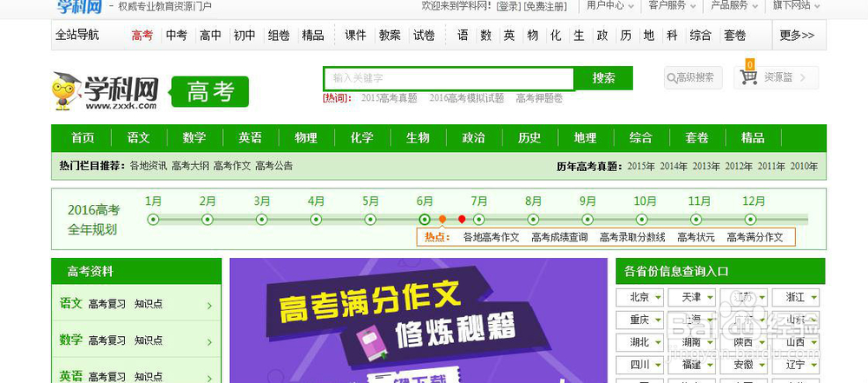The image size is (868, 383).
Task: Open the 2010年 past exam link
Action: click(x=804, y=166)
